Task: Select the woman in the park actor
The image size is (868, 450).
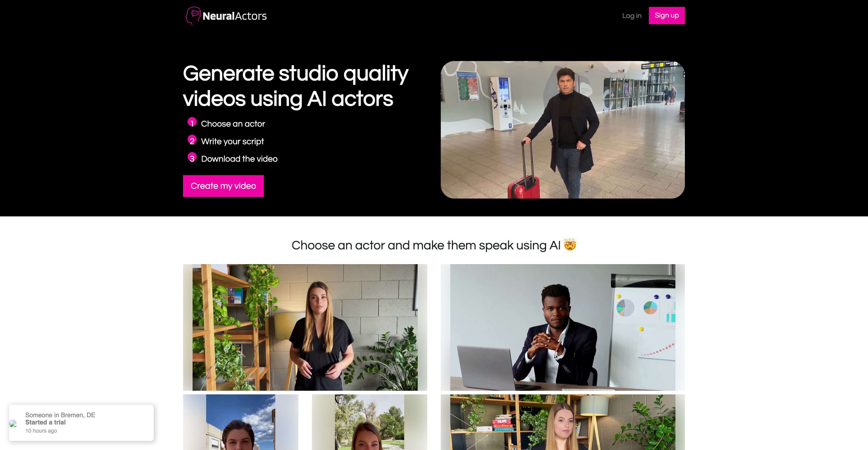Action: (x=369, y=422)
